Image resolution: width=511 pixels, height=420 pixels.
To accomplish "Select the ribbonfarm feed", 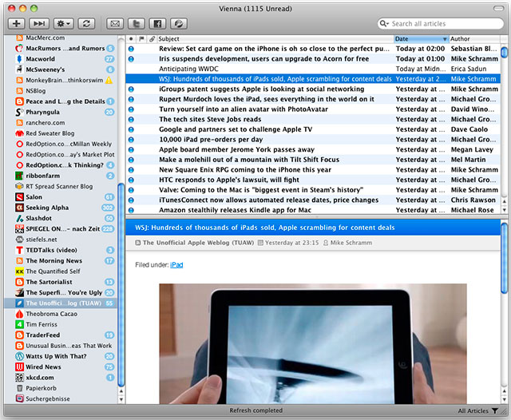I will tap(61, 176).
